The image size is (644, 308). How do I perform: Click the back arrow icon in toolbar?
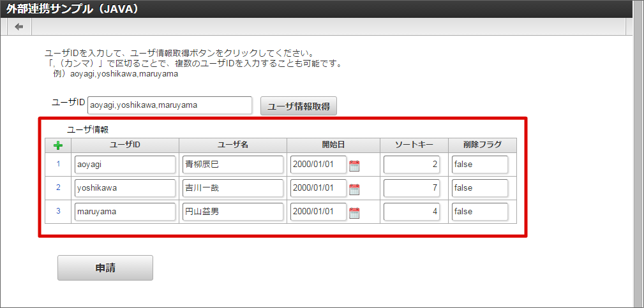[19, 27]
